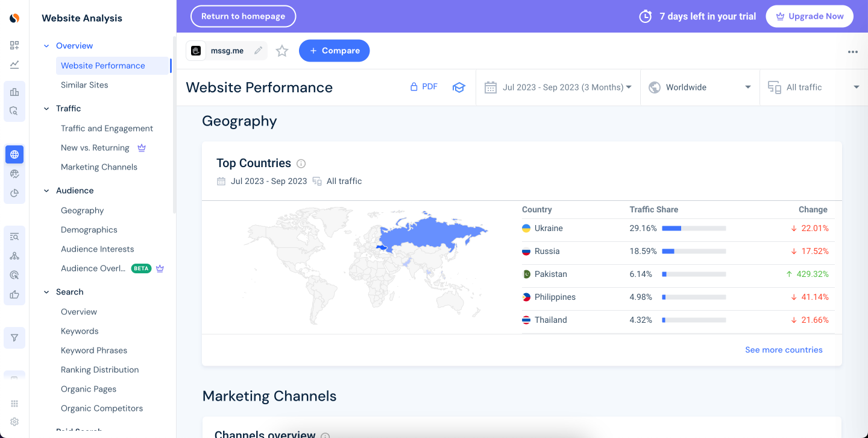Screen dimensions: 868x438
Task: Collapse the Audience section chevron
Action: (x=46, y=191)
